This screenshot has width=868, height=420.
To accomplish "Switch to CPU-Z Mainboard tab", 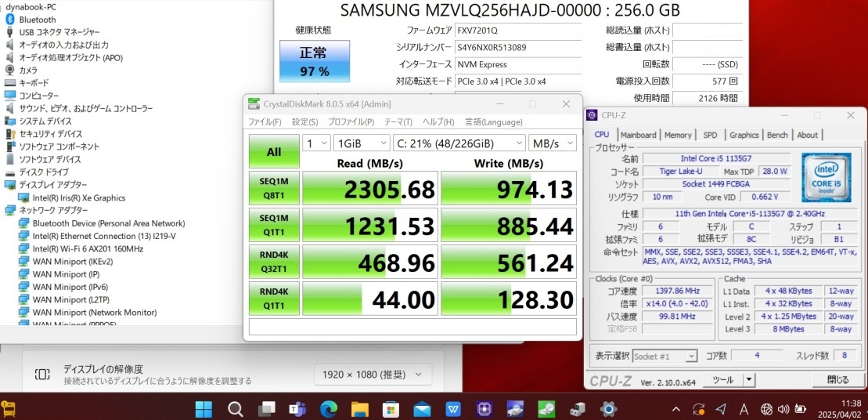I will coord(638,135).
